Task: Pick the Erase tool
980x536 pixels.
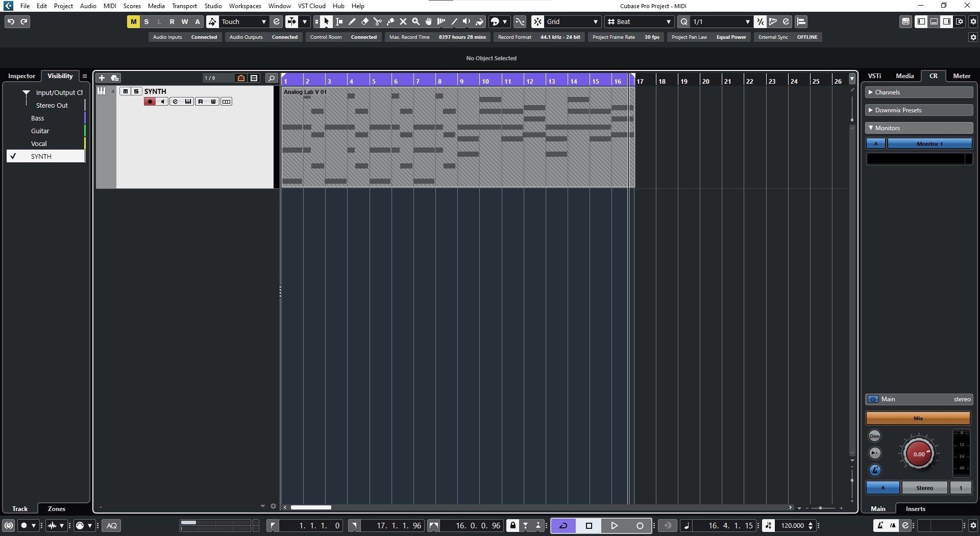Action: (x=365, y=21)
